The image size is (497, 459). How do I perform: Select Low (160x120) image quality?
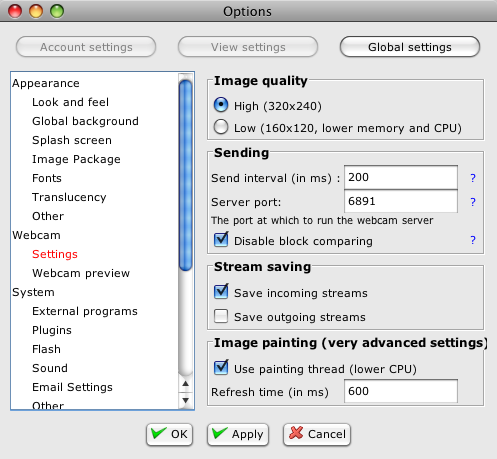click(221, 127)
